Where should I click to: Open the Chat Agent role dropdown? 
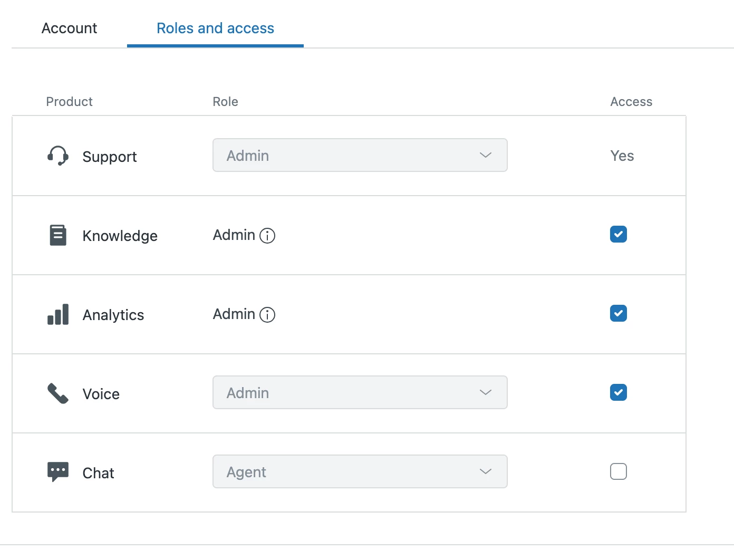click(x=360, y=471)
